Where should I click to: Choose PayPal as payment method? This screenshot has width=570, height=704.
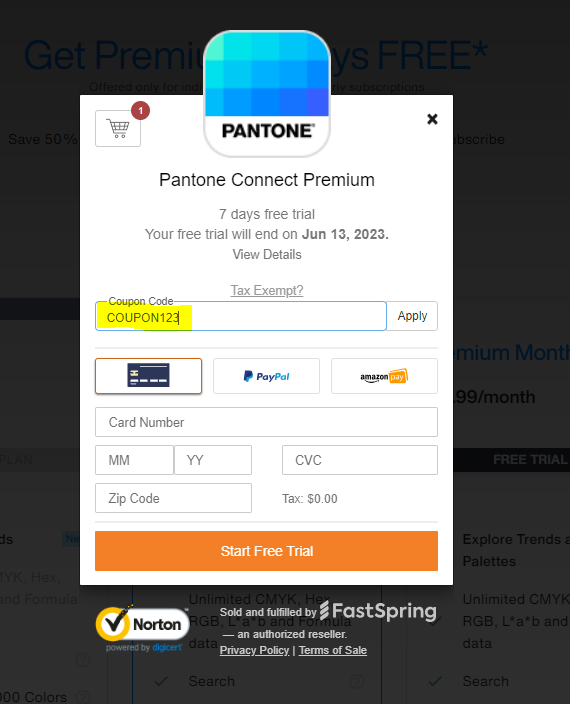[267, 376]
